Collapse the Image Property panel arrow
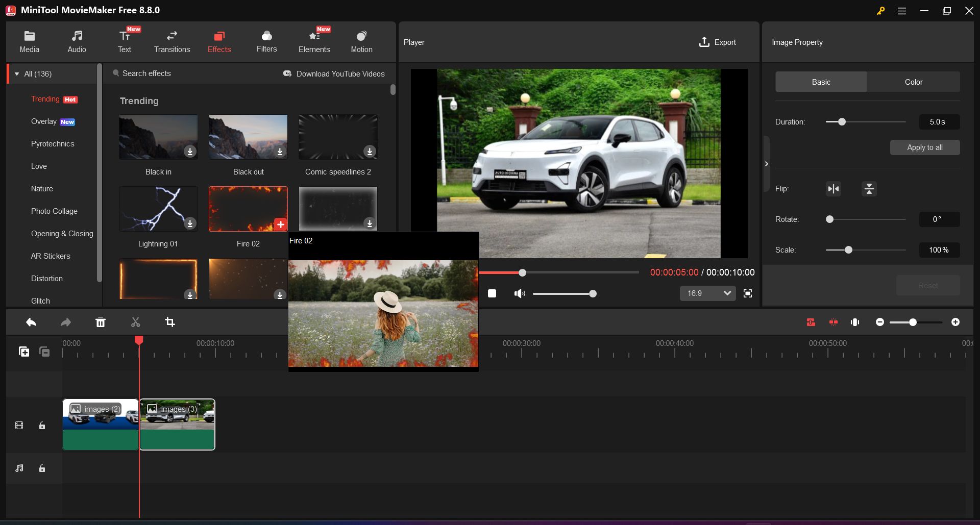The height and width of the screenshot is (525, 980). coord(766,164)
